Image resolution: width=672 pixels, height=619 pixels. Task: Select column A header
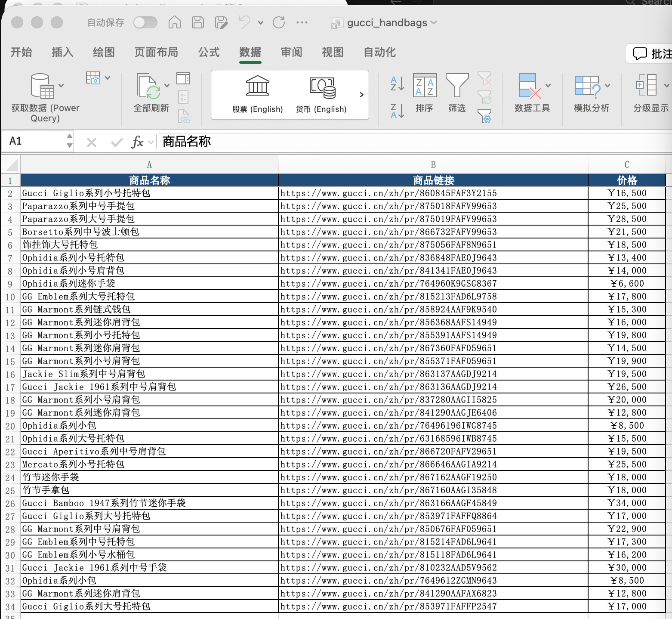click(x=149, y=164)
